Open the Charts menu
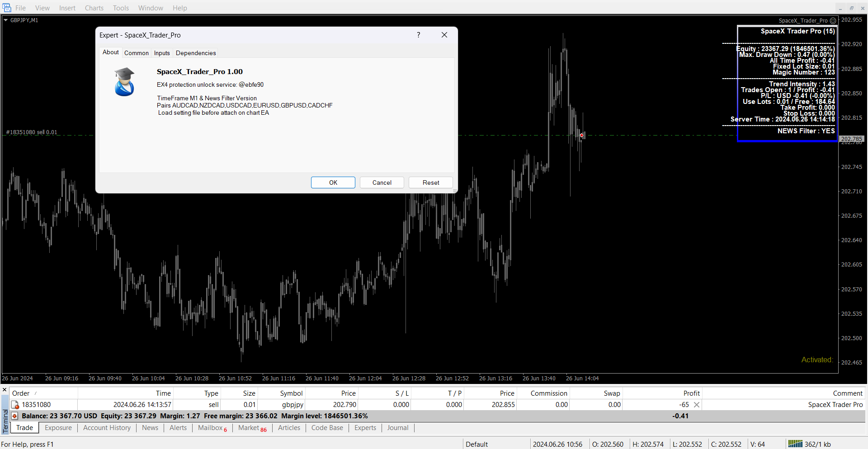 click(x=94, y=8)
